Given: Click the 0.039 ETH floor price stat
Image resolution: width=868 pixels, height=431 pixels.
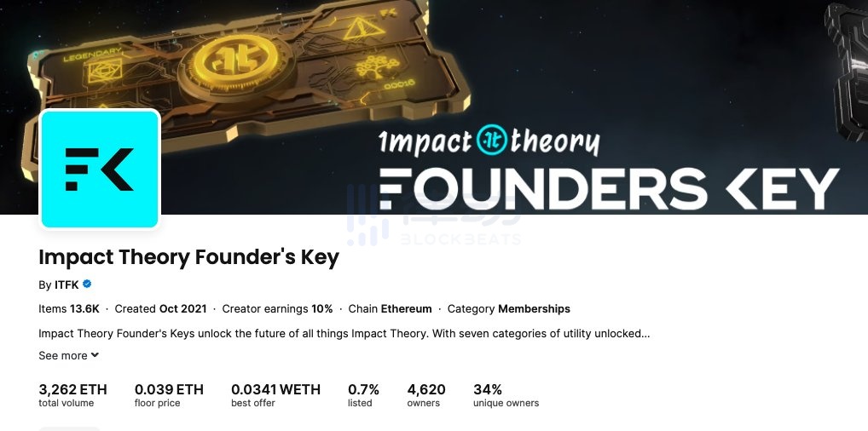Looking at the screenshot, I should pos(169,395).
